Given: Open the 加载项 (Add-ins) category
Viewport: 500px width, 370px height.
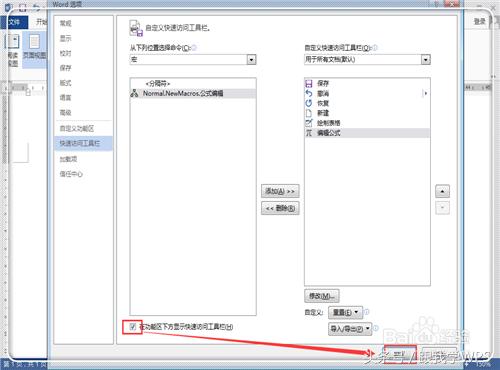Looking at the screenshot, I should coord(68,159).
